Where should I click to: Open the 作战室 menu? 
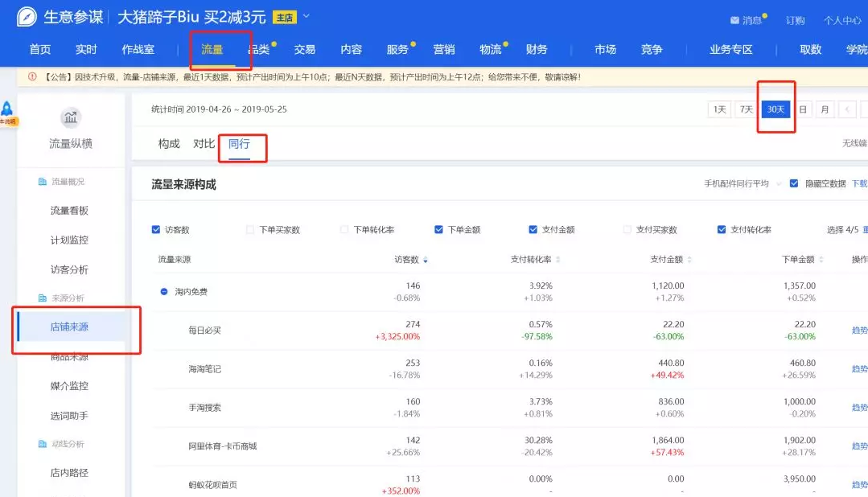138,49
